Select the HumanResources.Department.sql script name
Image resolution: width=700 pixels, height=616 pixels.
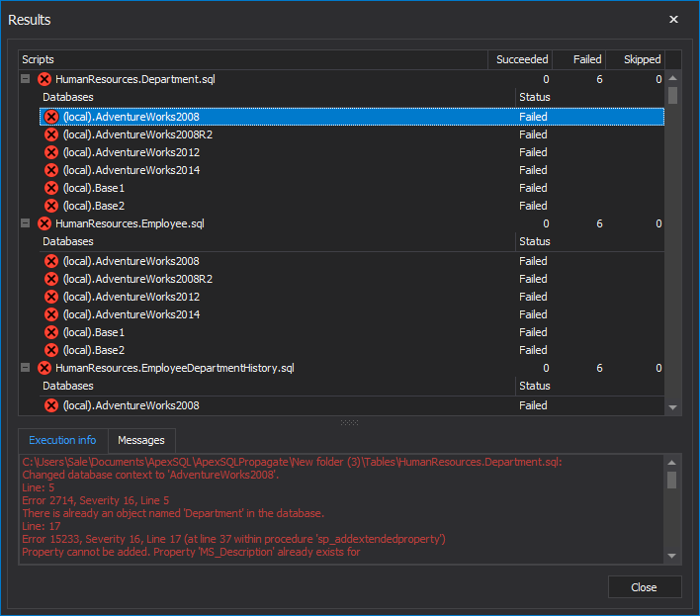[135, 79]
